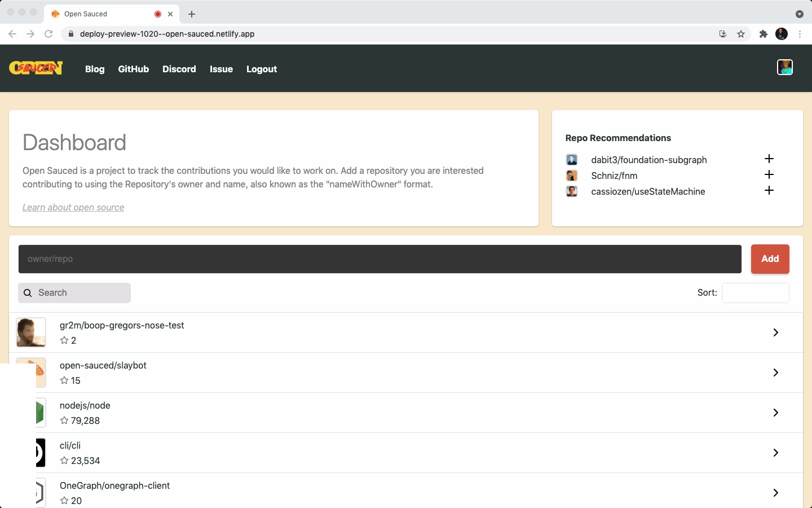The image size is (812, 508).
Task: Click the install app icon in address bar
Action: [723, 34]
